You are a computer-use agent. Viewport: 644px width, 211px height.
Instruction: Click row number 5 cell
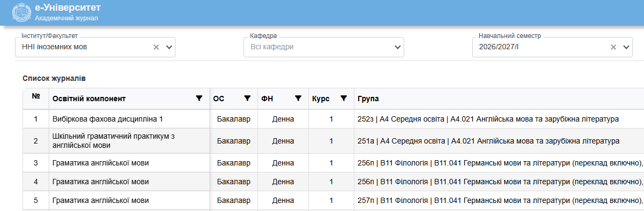coord(36,201)
